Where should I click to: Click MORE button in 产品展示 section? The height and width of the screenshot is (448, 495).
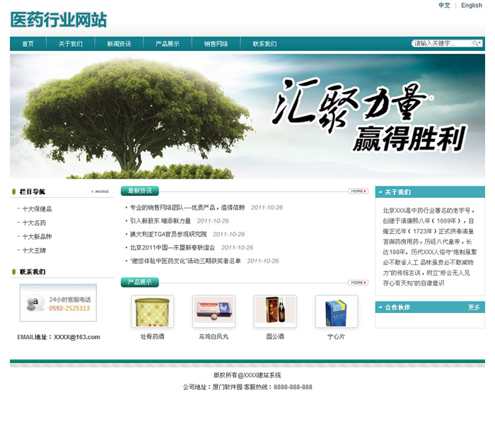[358, 283]
